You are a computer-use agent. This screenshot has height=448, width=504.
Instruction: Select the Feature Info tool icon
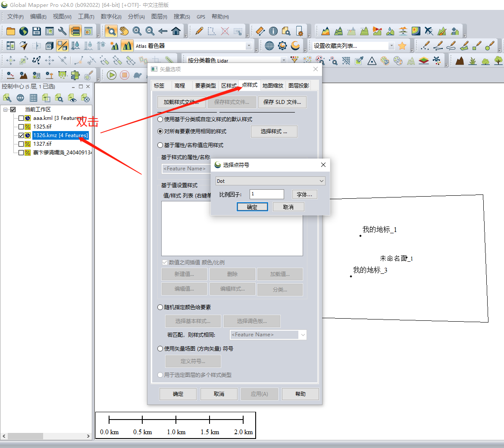tap(273, 31)
